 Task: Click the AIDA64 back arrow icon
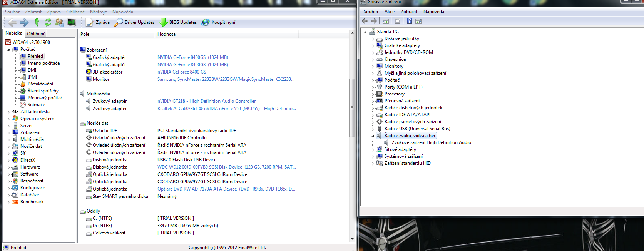tap(12, 22)
